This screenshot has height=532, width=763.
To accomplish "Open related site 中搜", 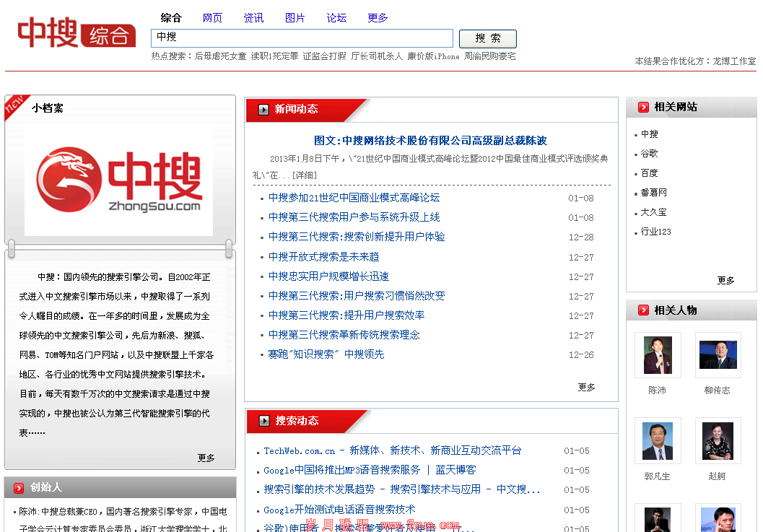I will 649,134.
